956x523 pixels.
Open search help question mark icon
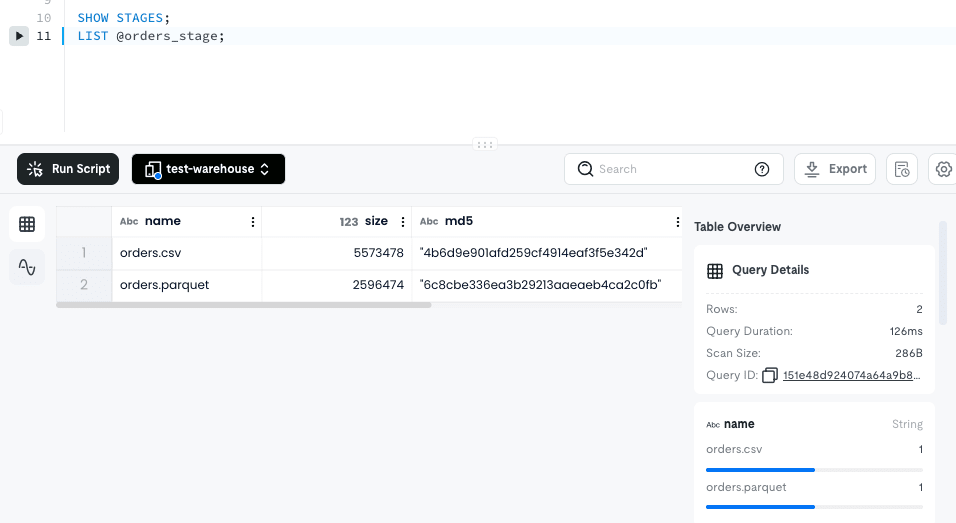click(x=762, y=169)
